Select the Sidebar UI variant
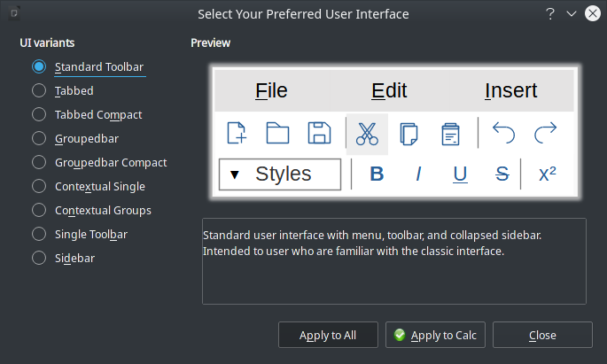Image resolution: width=607 pixels, height=364 pixels. click(x=64, y=258)
